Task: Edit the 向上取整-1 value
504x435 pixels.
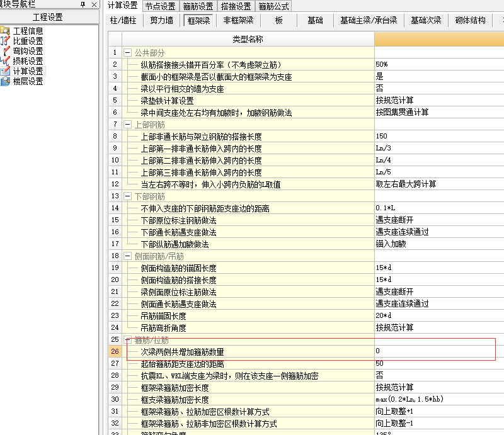Action: click(439, 424)
